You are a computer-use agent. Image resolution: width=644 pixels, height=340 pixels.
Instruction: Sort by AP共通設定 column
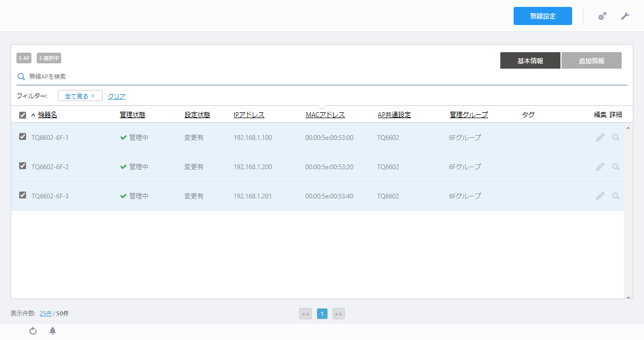[394, 114]
